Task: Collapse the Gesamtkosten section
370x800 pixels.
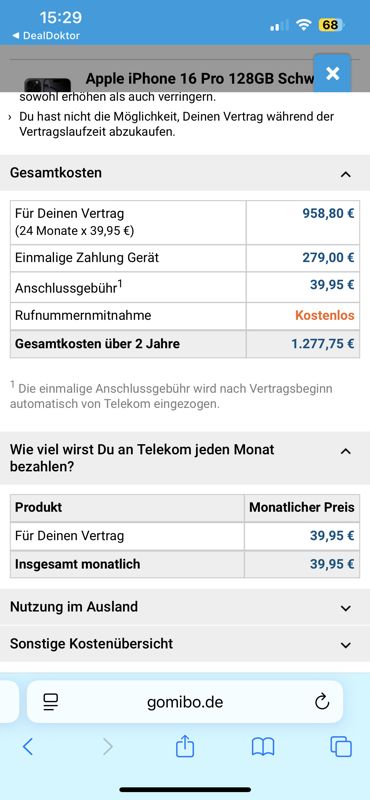Action: coord(346,174)
